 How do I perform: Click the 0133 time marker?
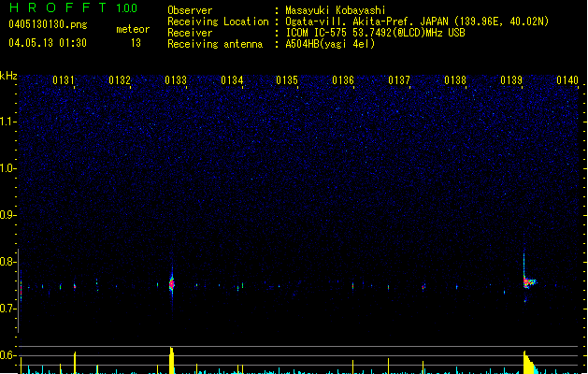pos(176,80)
